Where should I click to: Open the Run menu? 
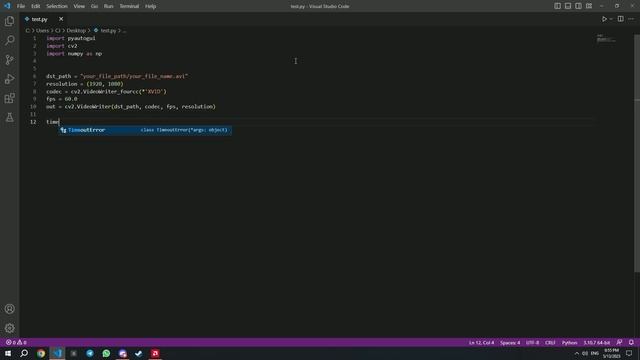click(x=108, y=6)
